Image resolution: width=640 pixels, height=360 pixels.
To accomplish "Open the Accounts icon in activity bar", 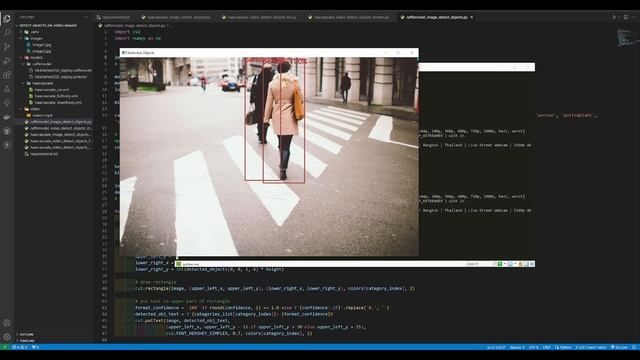I will [7, 323].
